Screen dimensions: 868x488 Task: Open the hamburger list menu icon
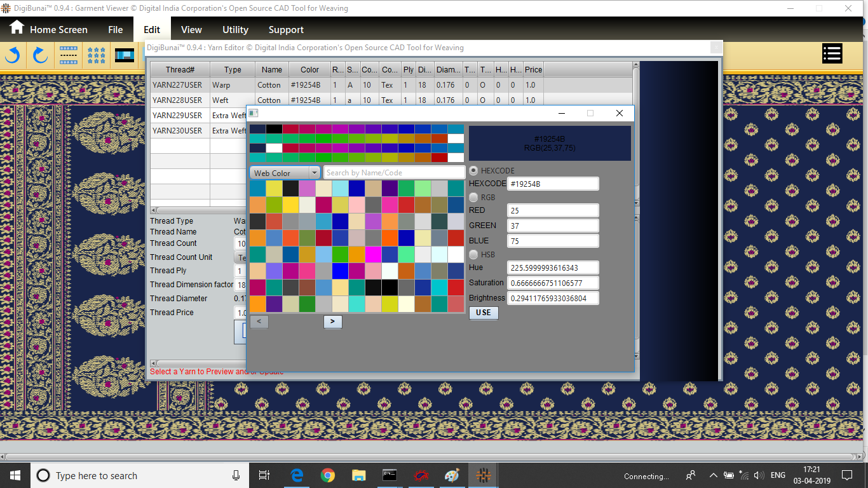click(x=832, y=54)
